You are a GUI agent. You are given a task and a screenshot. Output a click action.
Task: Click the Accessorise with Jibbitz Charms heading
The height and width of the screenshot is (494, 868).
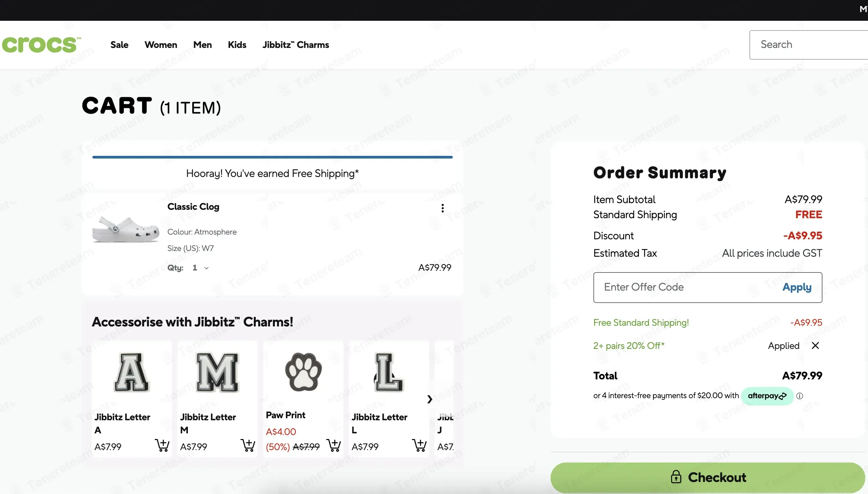[192, 322]
